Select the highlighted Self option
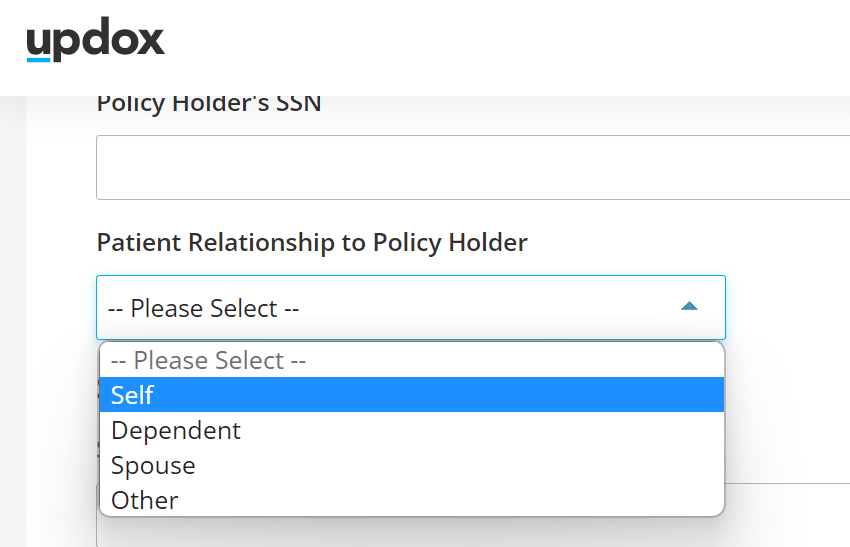Viewport: 850px width, 547px height. pos(412,395)
